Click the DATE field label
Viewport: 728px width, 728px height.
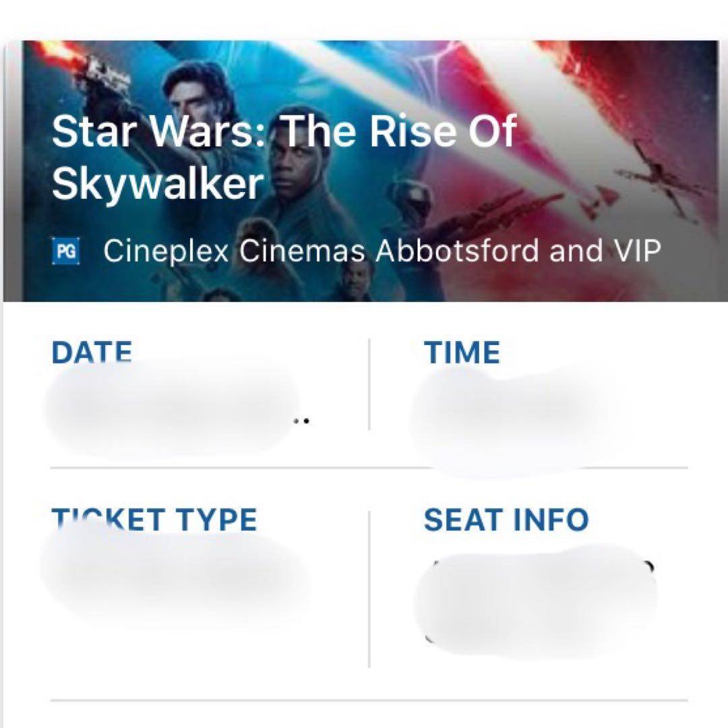click(x=92, y=353)
